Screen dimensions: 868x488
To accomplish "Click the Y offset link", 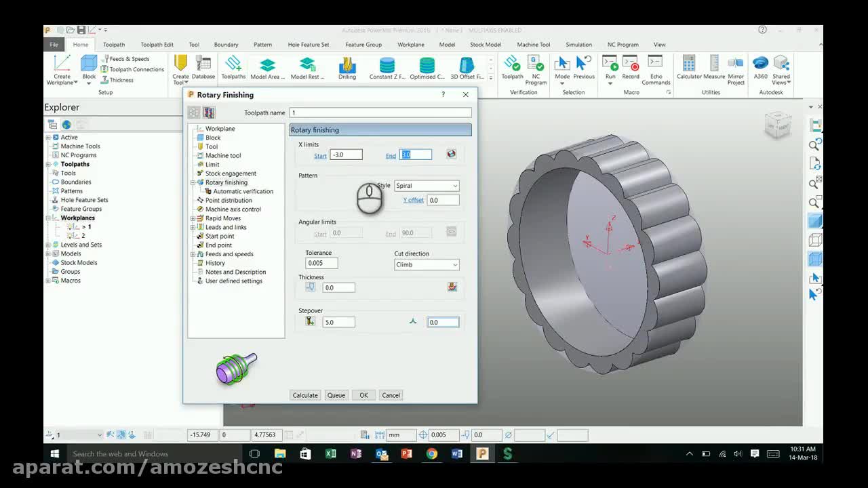I will (413, 200).
